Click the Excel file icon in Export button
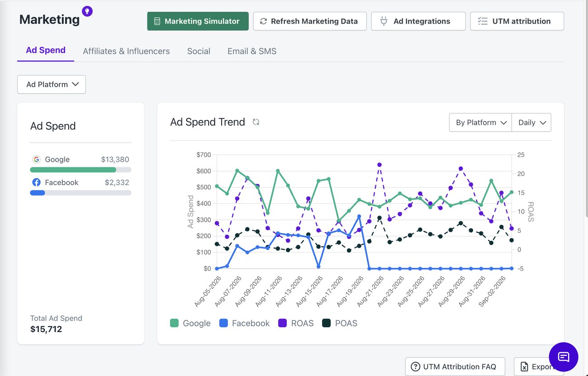This screenshot has height=376, width=588. click(524, 366)
